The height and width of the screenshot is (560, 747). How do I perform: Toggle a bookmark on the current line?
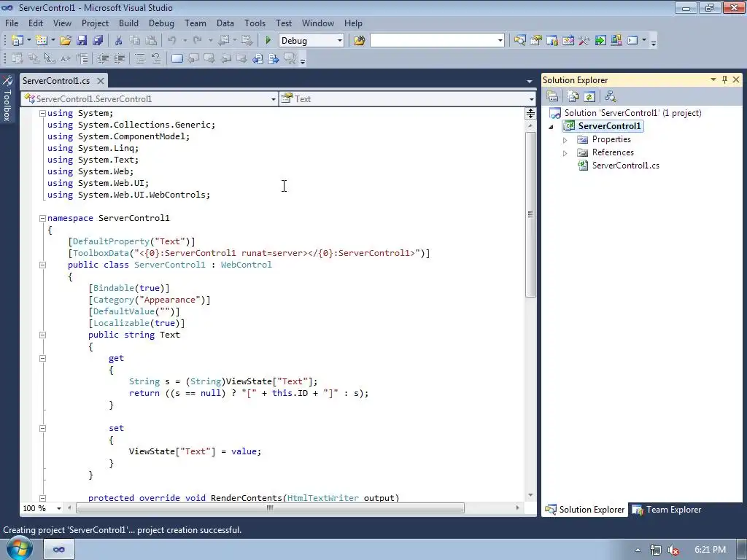[x=177, y=58]
